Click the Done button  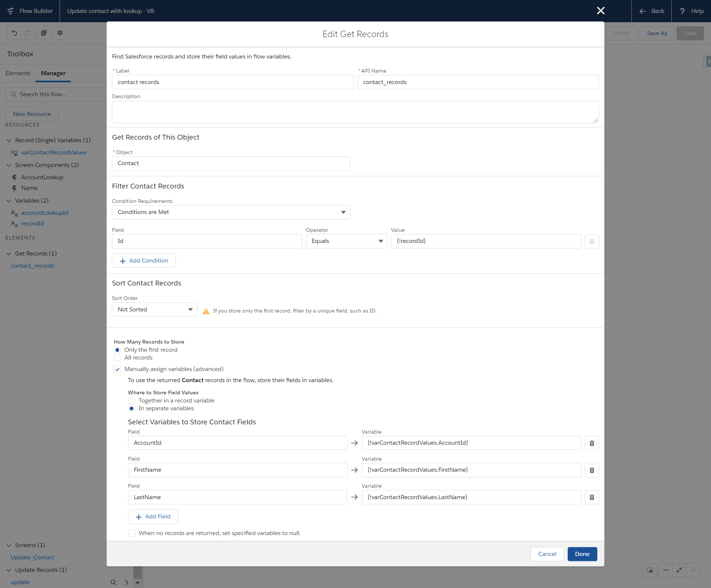point(582,554)
